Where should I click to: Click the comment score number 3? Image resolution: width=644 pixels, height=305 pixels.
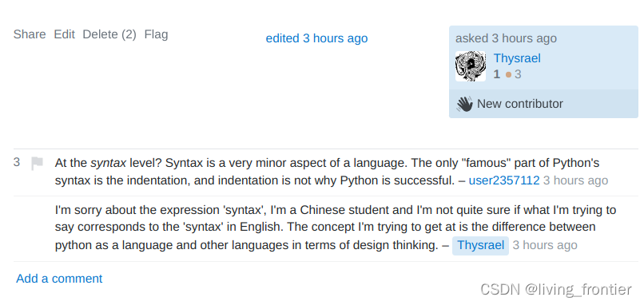point(17,162)
